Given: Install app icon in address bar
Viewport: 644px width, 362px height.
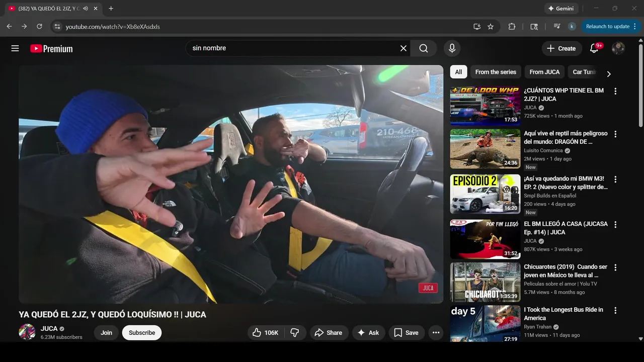Looking at the screenshot, I should [x=476, y=27].
